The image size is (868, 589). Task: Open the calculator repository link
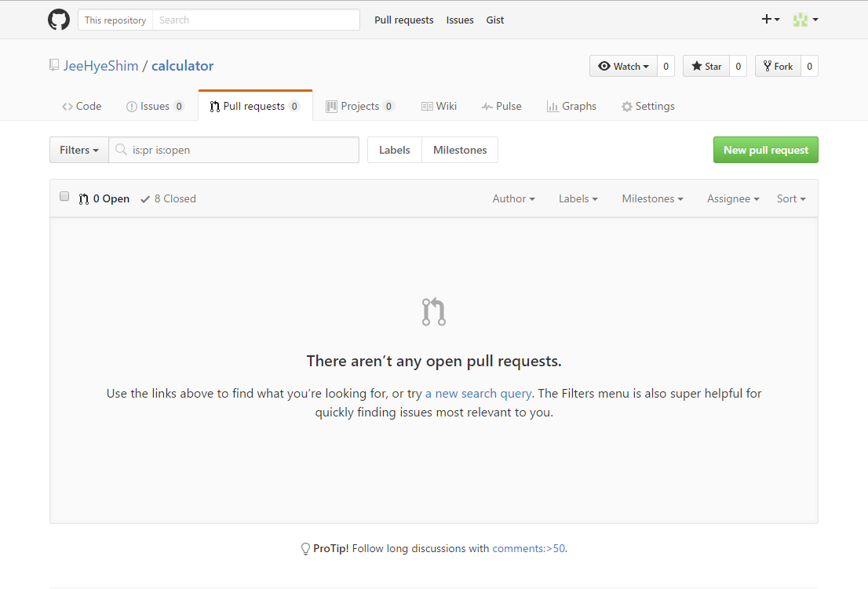(183, 66)
